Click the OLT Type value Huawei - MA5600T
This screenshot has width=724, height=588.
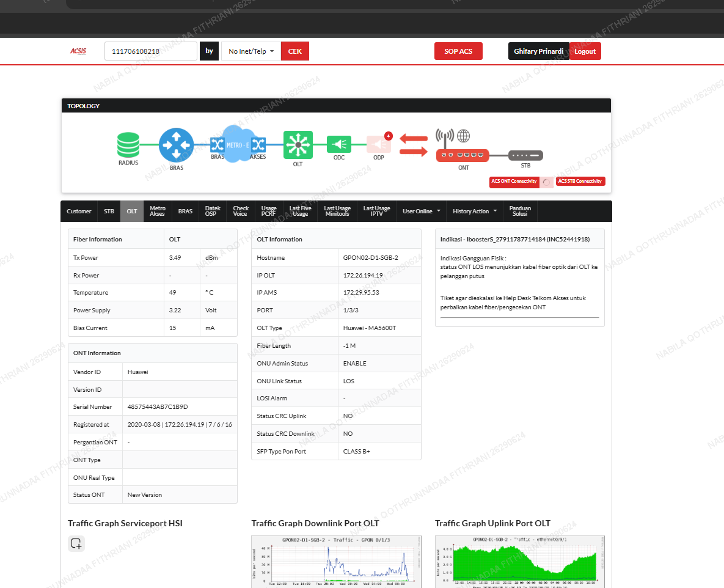click(x=370, y=328)
